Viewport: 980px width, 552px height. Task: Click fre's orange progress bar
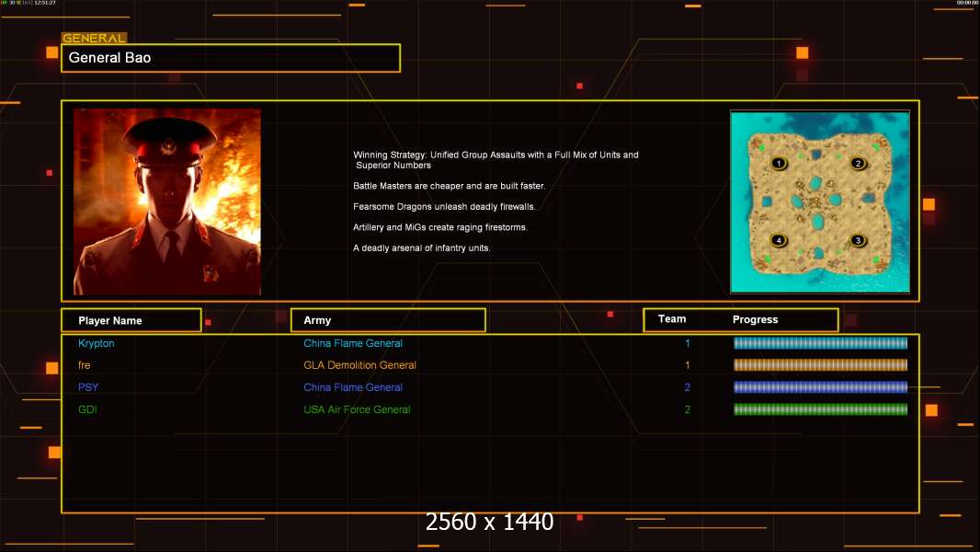821,364
